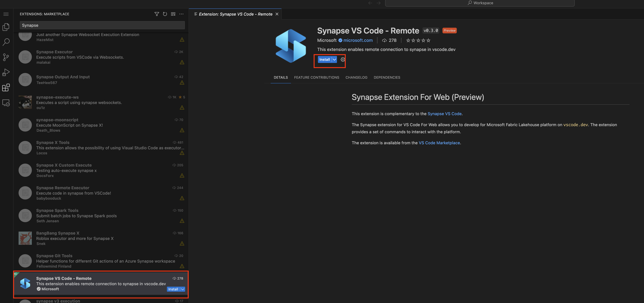Screen dimensions: 644x303
Task: Select the CHANGELOG tab
Action: pos(356,77)
